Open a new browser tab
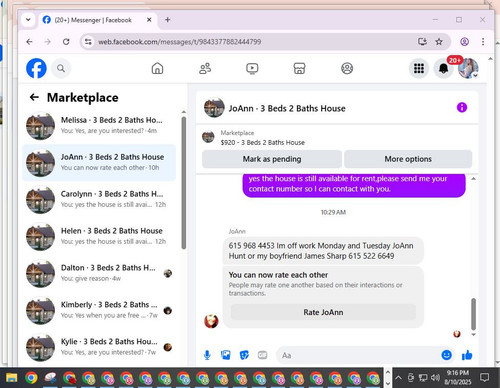This screenshot has height=388, width=500. point(168,20)
